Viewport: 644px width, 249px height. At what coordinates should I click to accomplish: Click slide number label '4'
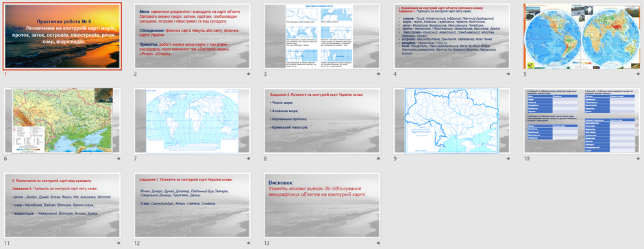pos(395,75)
